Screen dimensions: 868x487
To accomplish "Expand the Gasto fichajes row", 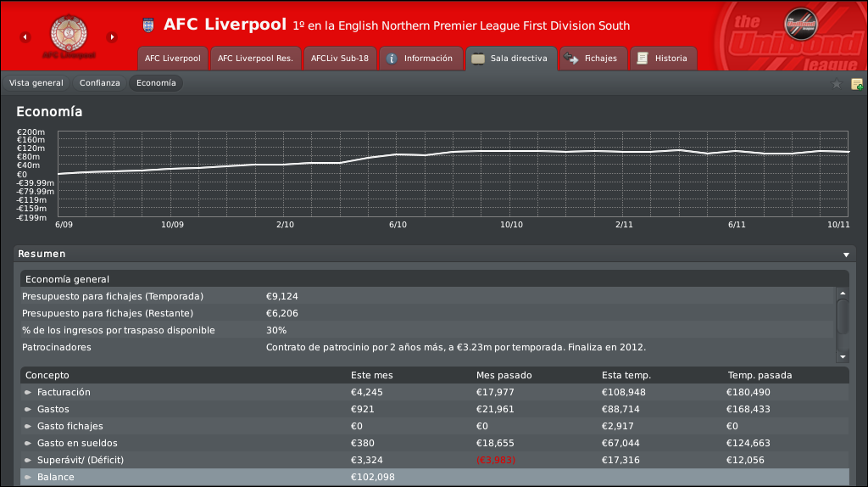I will (28, 427).
